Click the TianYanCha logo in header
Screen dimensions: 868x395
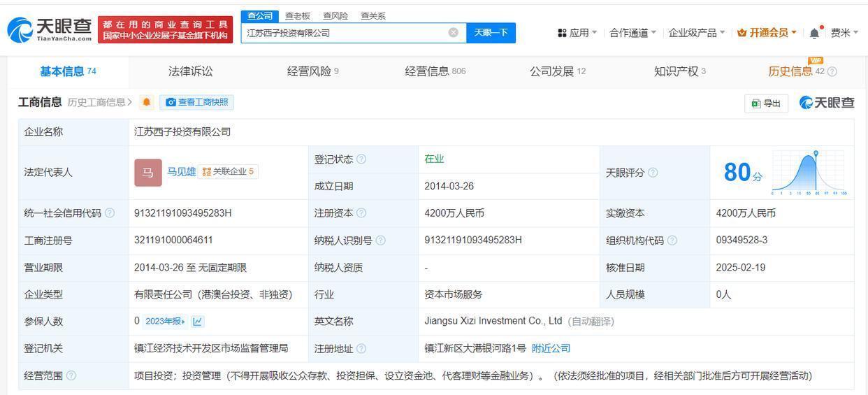pos(50,29)
